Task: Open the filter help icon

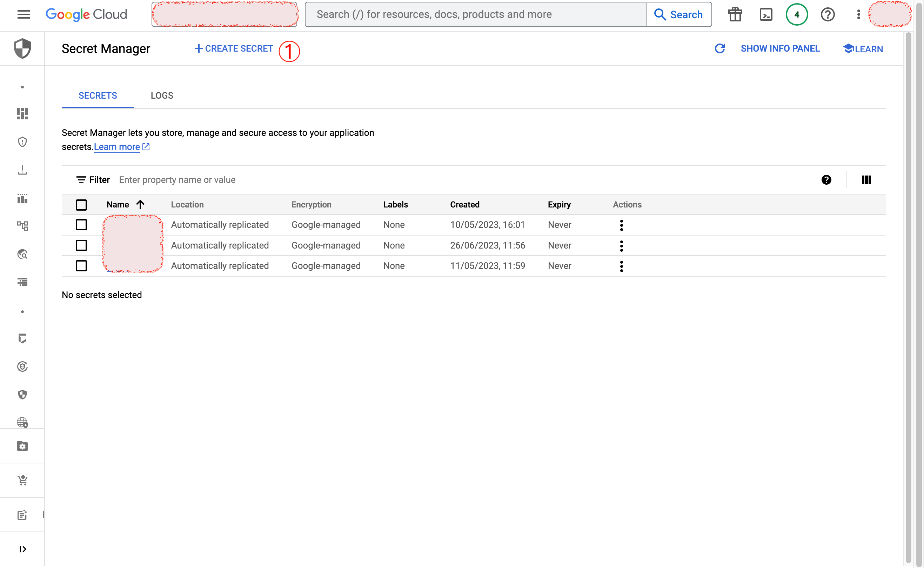Action: (x=826, y=180)
